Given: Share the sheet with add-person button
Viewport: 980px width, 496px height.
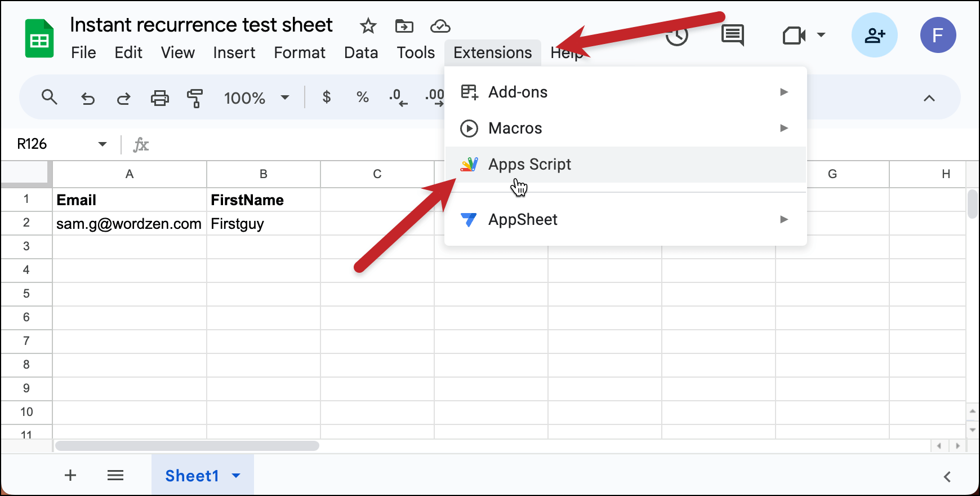Looking at the screenshot, I should click(875, 35).
